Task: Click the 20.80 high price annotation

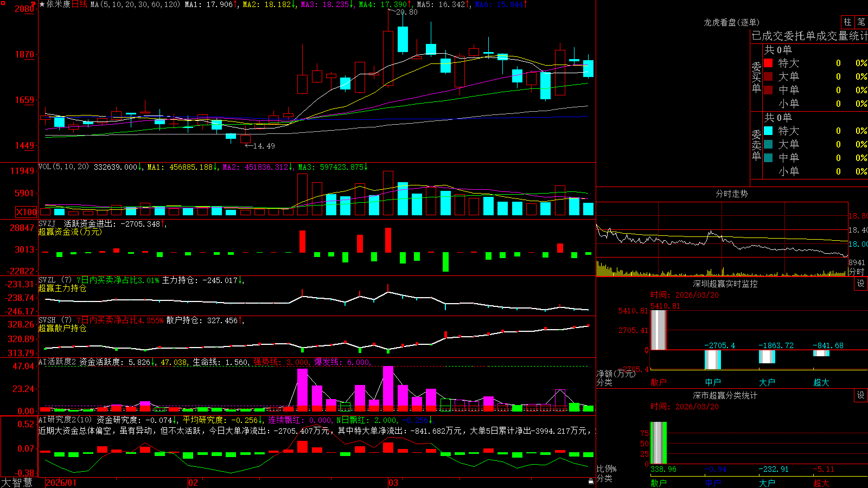Action: (x=407, y=12)
